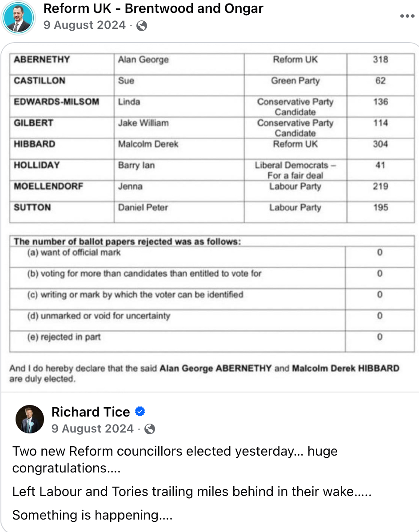The width and height of the screenshot is (419, 532).
Task: Click Reform UK Brentwood and Ongar profile picture
Action: pos(18,18)
